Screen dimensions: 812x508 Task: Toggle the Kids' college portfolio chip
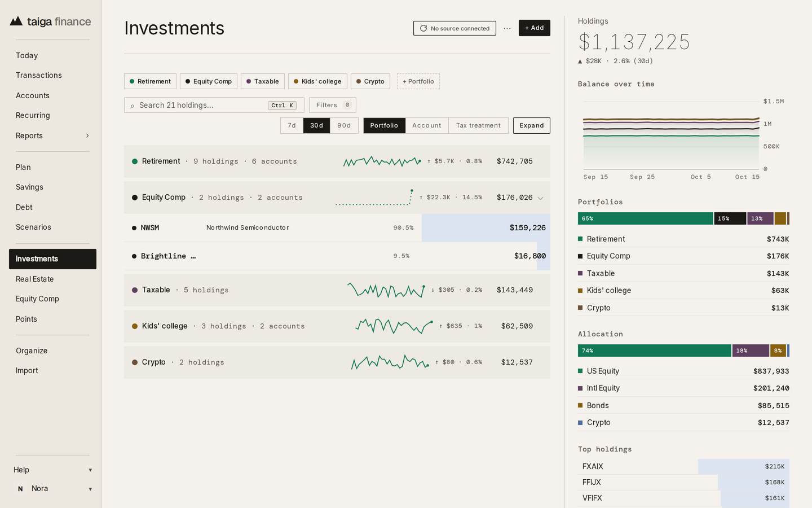[x=317, y=81]
